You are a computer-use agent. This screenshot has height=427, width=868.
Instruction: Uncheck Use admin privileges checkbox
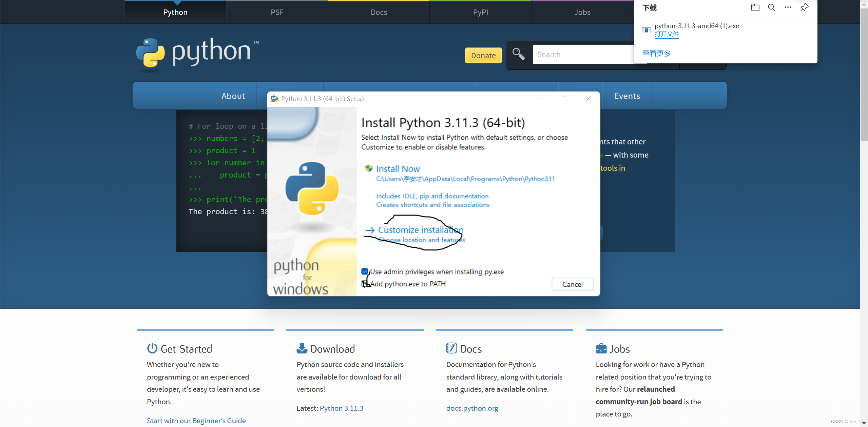[x=365, y=271]
